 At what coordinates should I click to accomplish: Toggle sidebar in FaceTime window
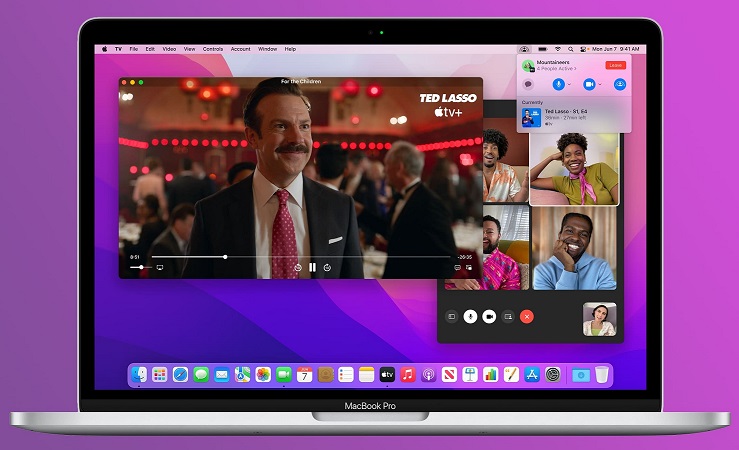click(452, 317)
